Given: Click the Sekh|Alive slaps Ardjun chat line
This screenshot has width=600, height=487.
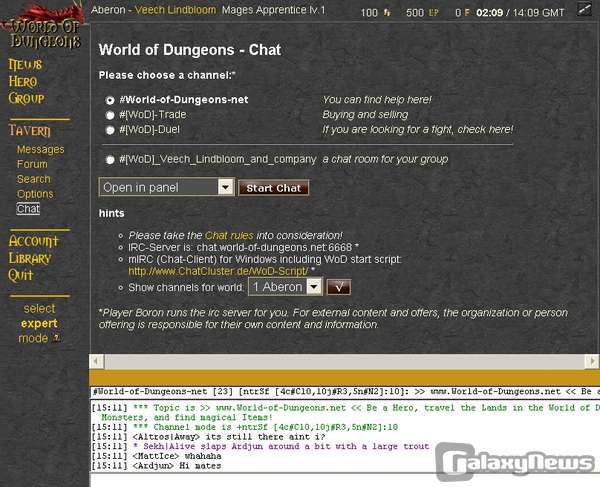Looking at the screenshot, I should click(x=261, y=446).
